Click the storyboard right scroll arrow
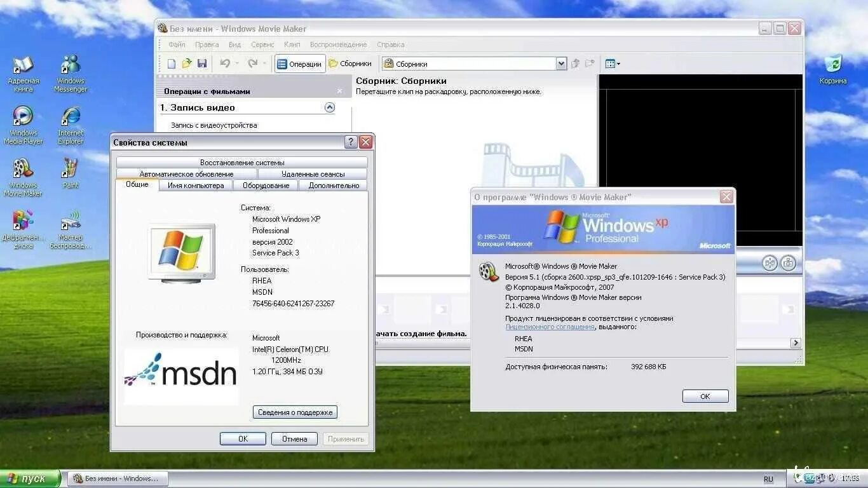The width and height of the screenshot is (868, 488). (796, 342)
